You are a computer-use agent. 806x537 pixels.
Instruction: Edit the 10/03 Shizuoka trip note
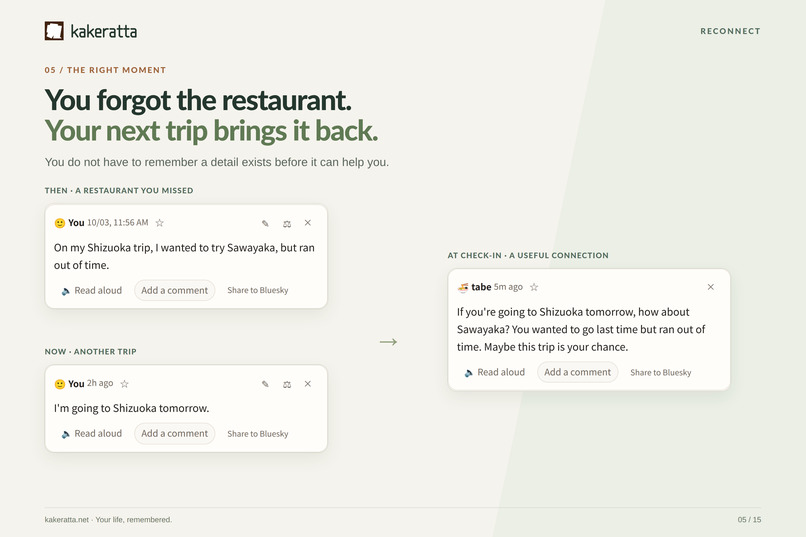click(265, 223)
